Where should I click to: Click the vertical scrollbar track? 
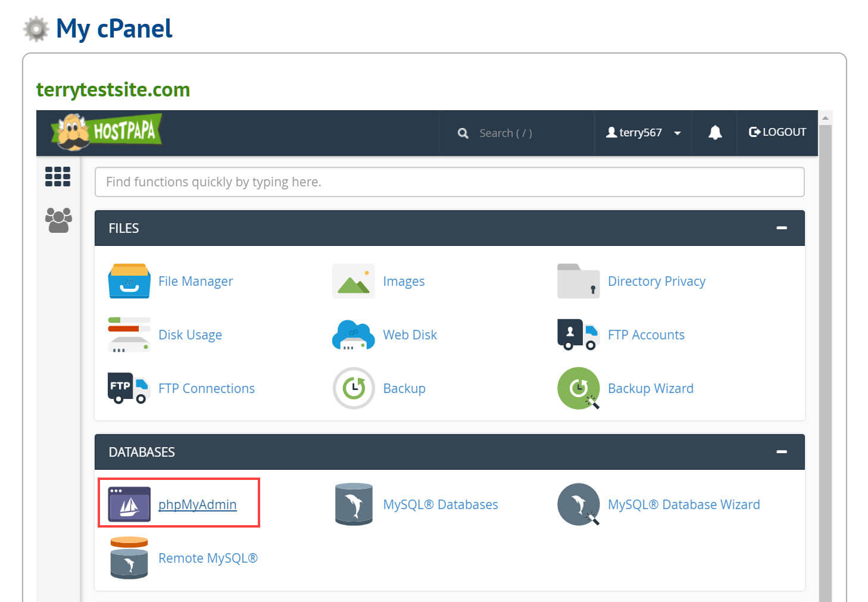[x=825, y=363]
